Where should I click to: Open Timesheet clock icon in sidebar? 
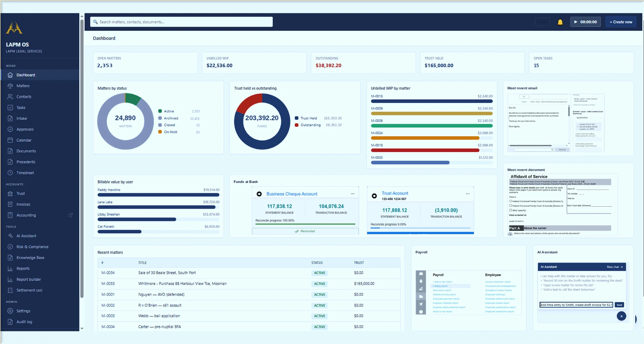click(10, 173)
